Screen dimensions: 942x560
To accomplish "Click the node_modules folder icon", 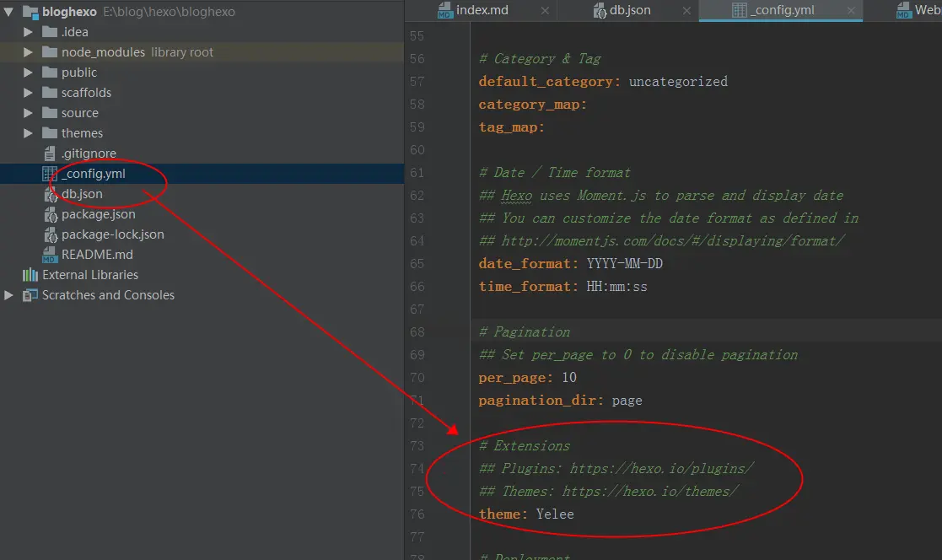I will click(50, 52).
